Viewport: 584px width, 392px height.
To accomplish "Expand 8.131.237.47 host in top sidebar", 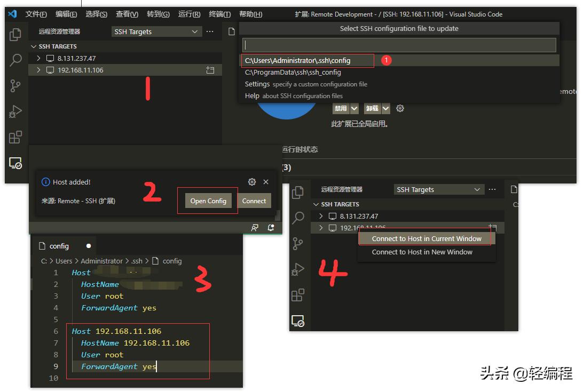I will coord(39,59).
